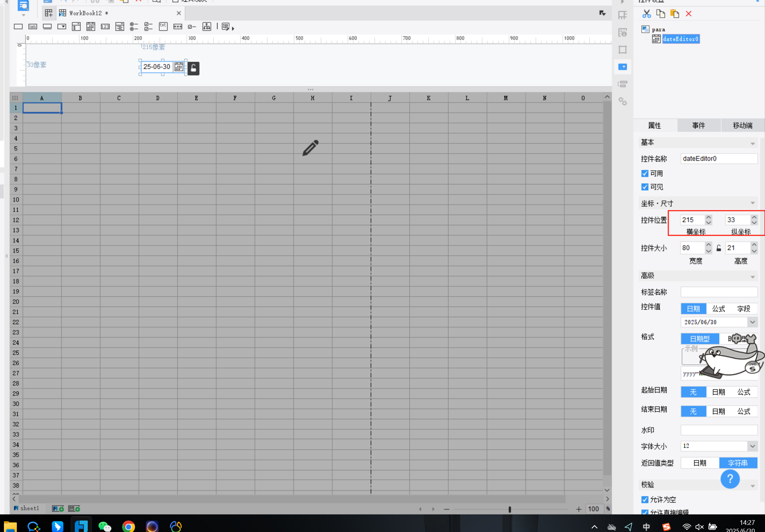765x532 pixels.
Task: Expand more widgets arrow in toolbar
Action: [233, 28]
